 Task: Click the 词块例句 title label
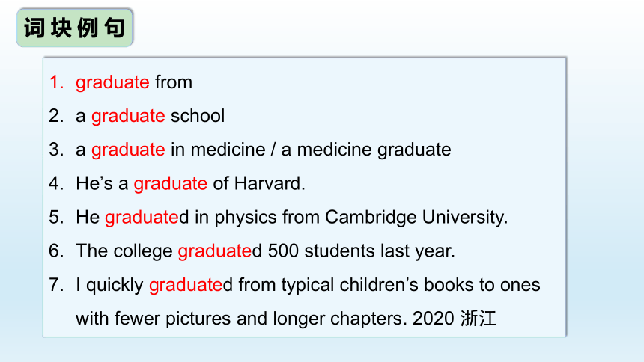(x=74, y=28)
